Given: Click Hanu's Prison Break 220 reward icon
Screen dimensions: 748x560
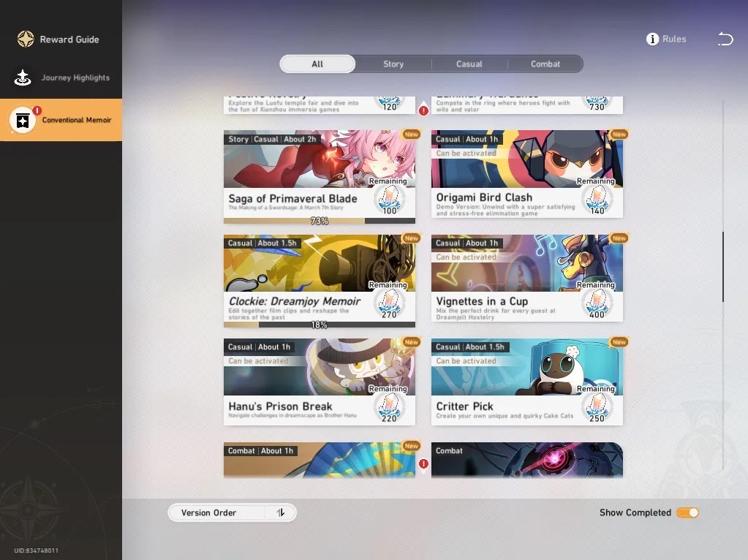Looking at the screenshot, I should [389, 408].
